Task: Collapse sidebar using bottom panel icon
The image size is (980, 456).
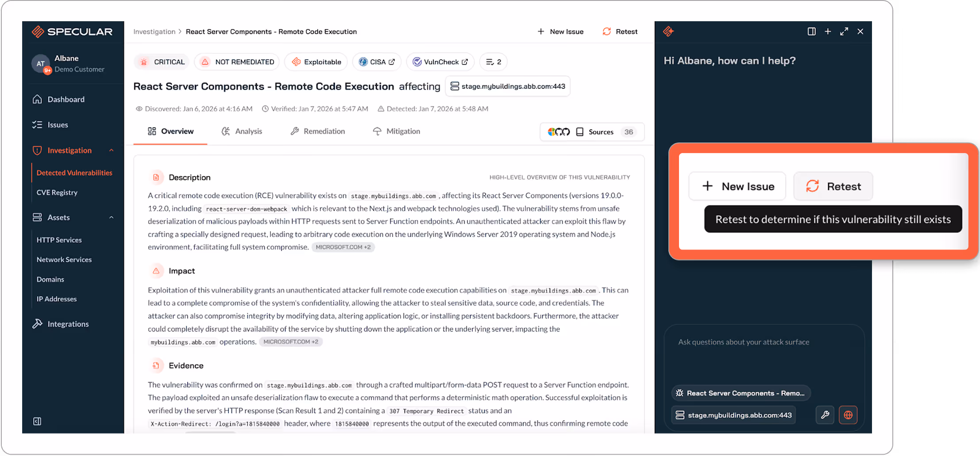Action: tap(37, 421)
